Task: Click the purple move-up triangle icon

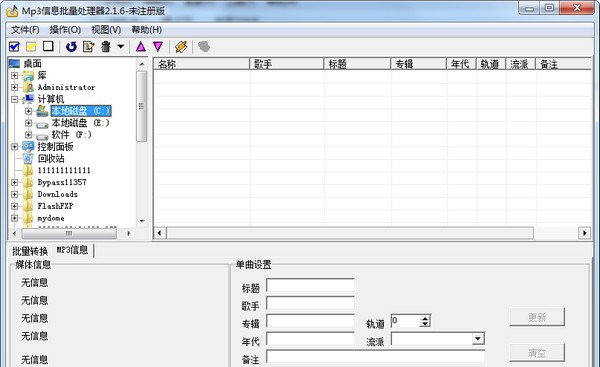Action: tap(141, 47)
